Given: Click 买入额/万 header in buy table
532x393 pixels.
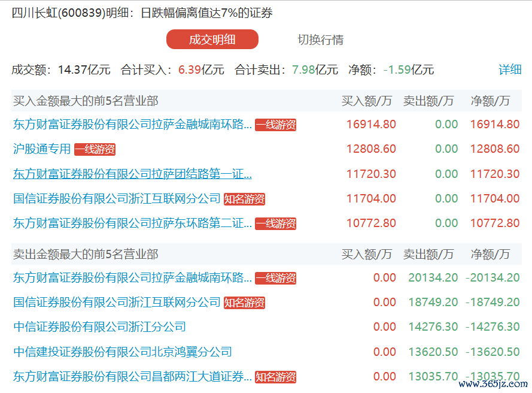Looking at the screenshot, I should (x=366, y=101).
